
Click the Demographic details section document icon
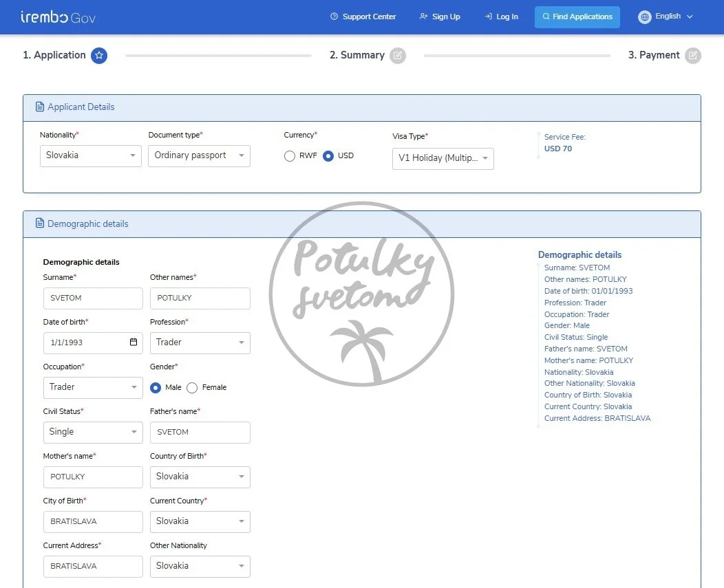40,224
